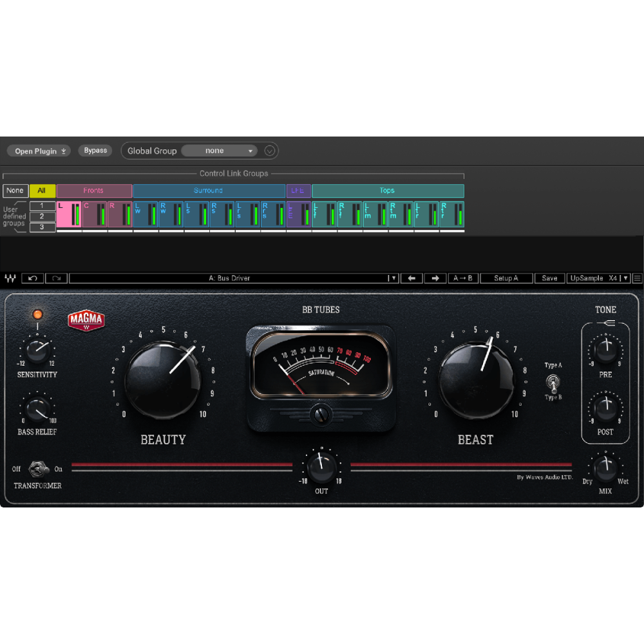Expand the Bus Driver preset dropdown
The width and height of the screenshot is (644, 644).
tap(393, 278)
